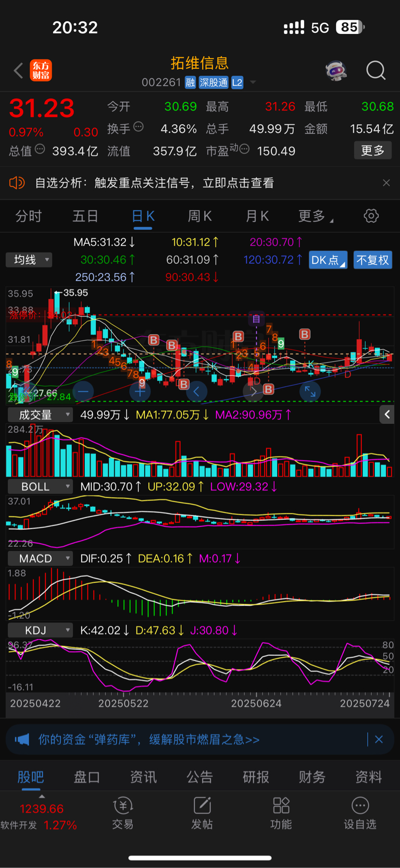Screen dimensions: 400x868
Task: Open the 弹药库 banner link
Action: point(149,739)
